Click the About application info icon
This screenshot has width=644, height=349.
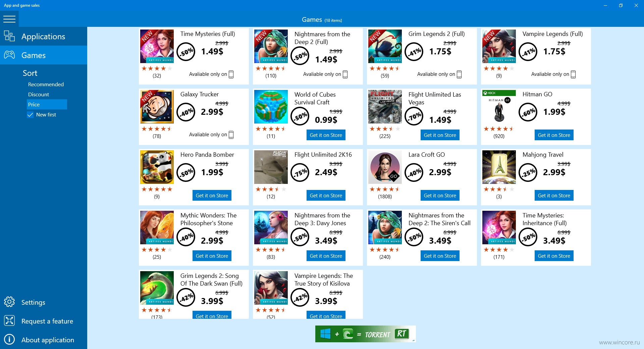pyautogui.click(x=9, y=339)
